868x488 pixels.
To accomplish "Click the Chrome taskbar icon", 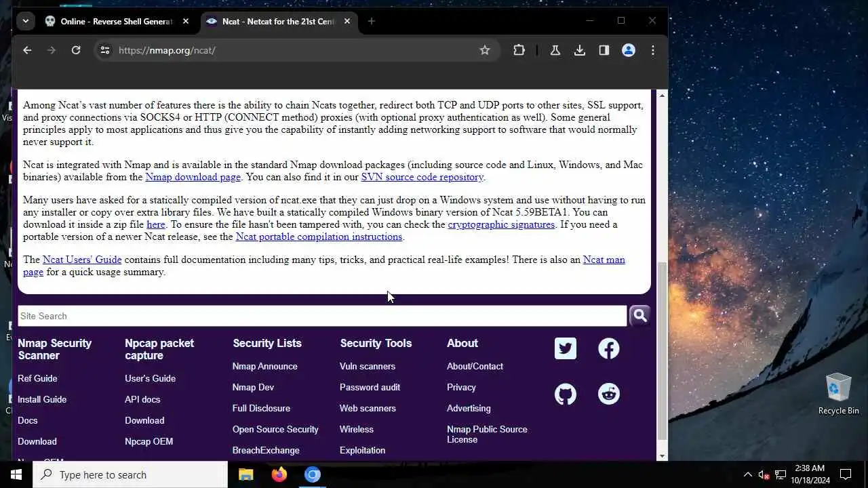I will [313, 474].
